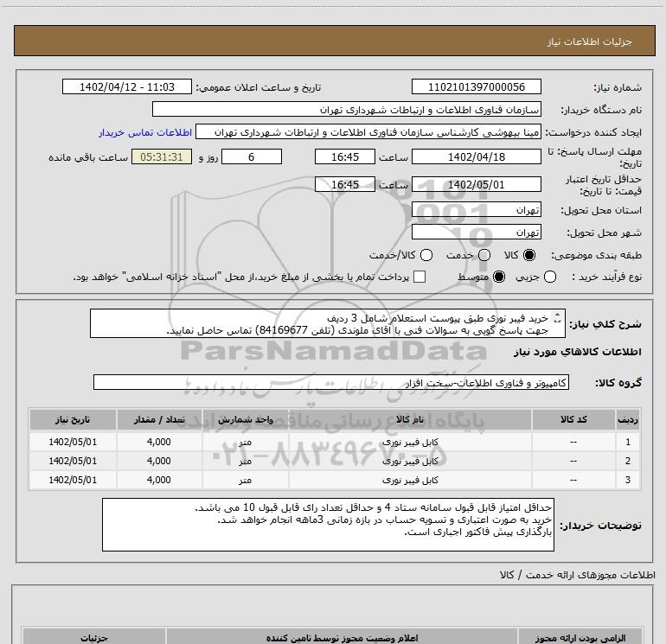The height and width of the screenshot is (644, 666).
Task: Choose the متوسط purchase process option
Action: 499,277
